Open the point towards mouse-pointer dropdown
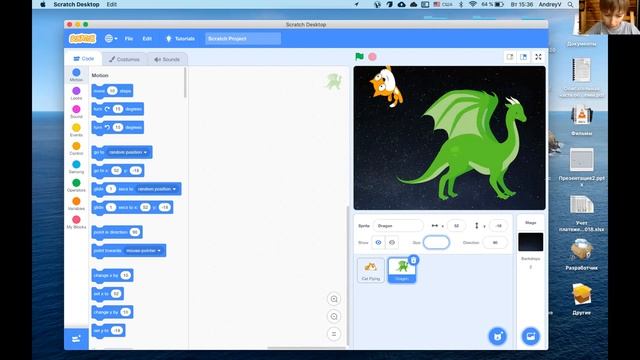Image resolution: width=640 pixels, height=360 pixels. (143, 251)
